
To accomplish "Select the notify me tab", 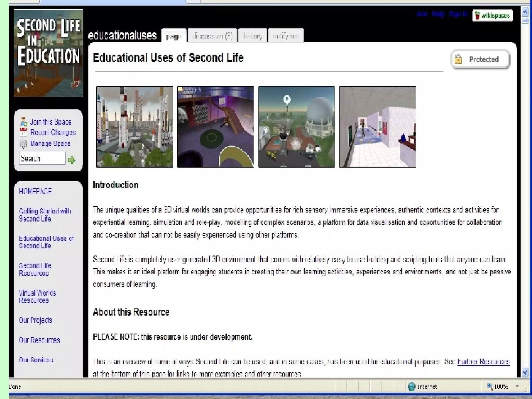I will [286, 36].
